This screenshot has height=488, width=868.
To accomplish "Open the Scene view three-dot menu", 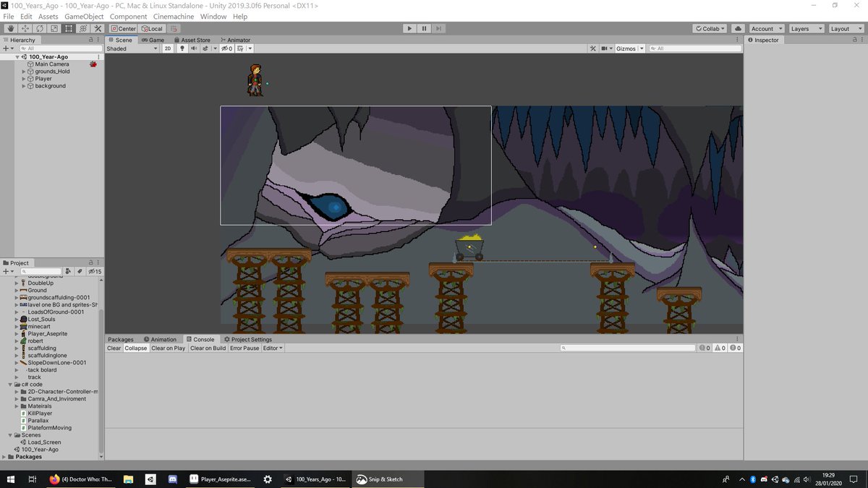I will 738,40.
